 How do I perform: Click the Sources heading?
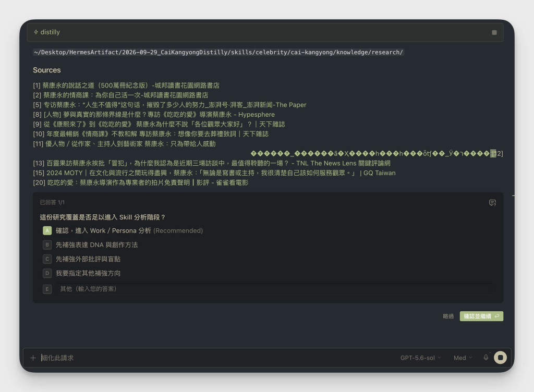coord(46,70)
